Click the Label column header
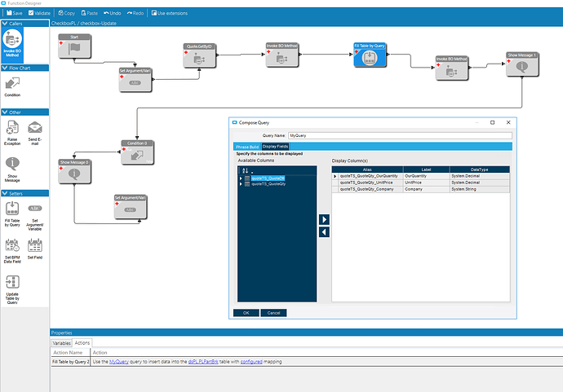 (x=426, y=170)
